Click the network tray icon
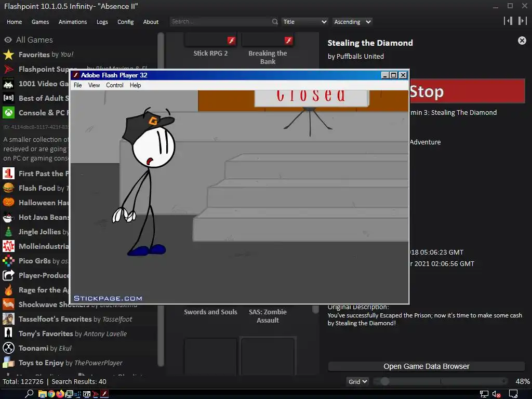 (x=484, y=394)
